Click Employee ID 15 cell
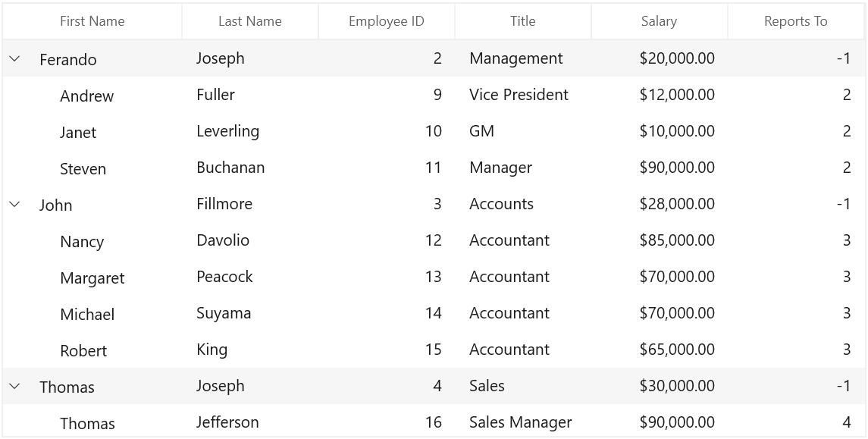Image resolution: width=868 pixels, height=439 pixels. [x=387, y=350]
